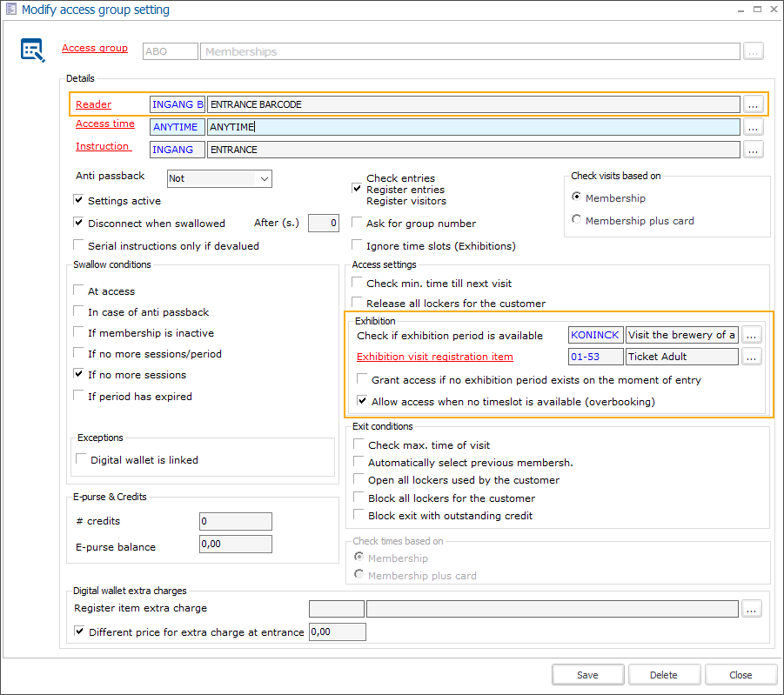Browse the exhibition visit registration item
Image resolution: width=784 pixels, height=695 pixels.
751,357
